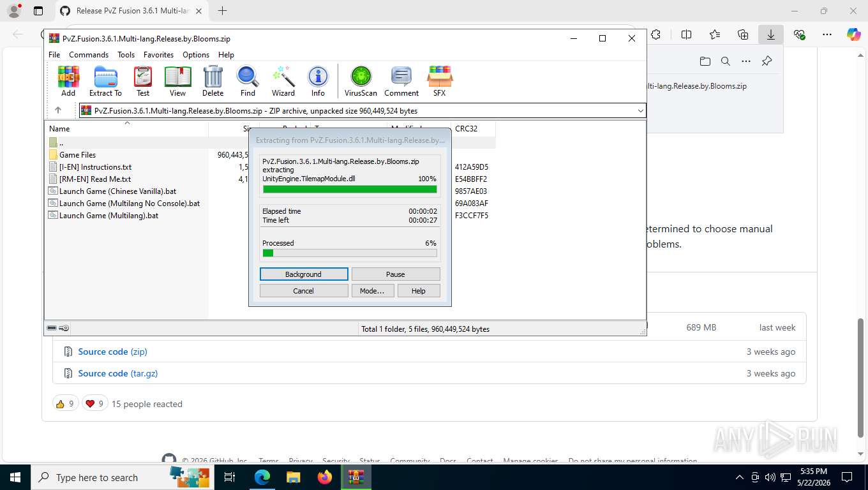Pause the extraction
868x490 pixels.
(396, 274)
